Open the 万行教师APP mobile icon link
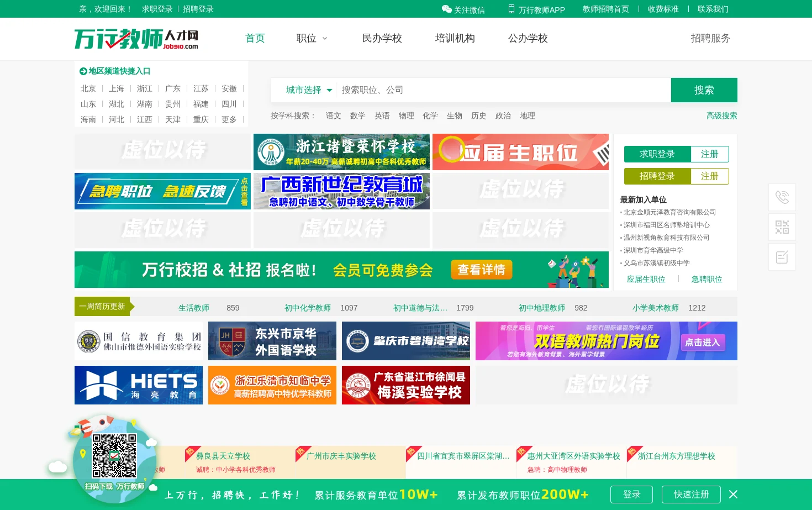Image resolution: width=812 pixels, height=510 pixels. pyautogui.click(x=512, y=9)
